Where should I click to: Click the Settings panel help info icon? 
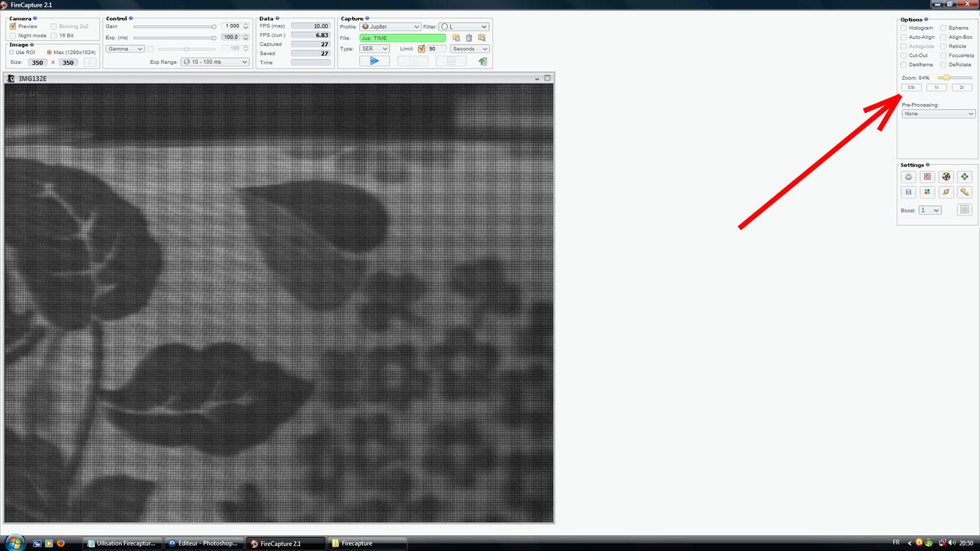pyautogui.click(x=928, y=165)
